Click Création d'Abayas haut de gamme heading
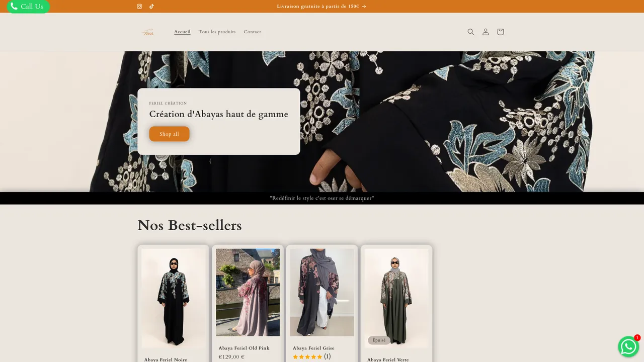Viewport: 644px width, 362px height. [219, 114]
